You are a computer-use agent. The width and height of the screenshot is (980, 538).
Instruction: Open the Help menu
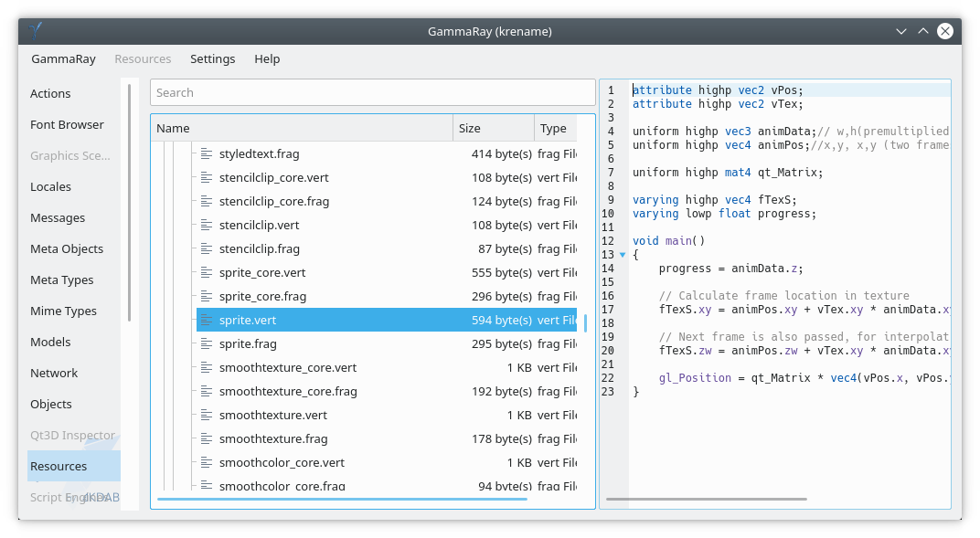[x=267, y=58]
